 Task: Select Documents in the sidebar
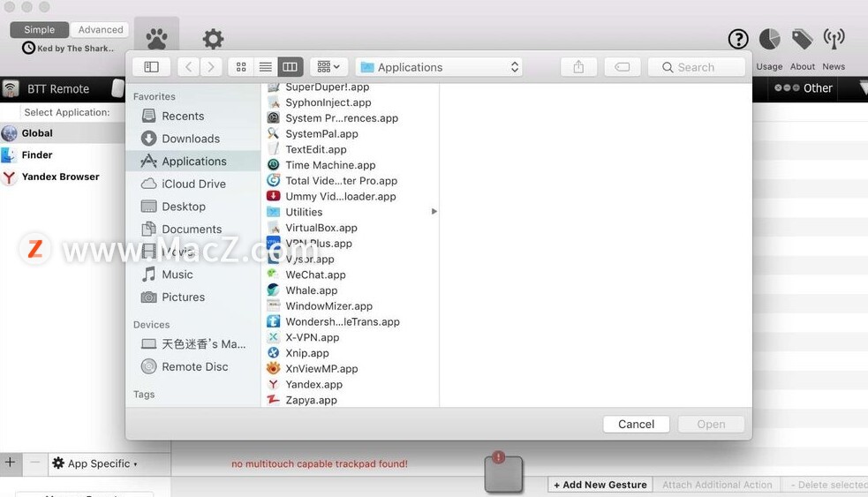click(x=192, y=230)
